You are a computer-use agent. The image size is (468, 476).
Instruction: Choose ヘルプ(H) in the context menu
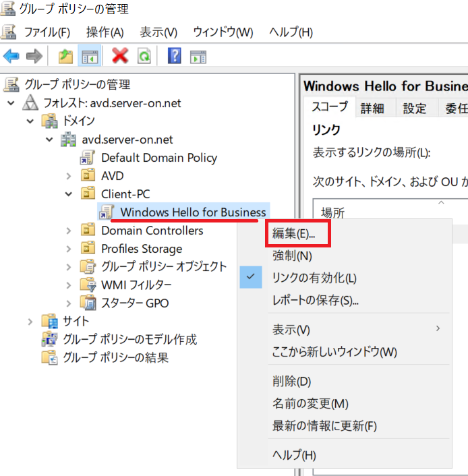coord(345,454)
